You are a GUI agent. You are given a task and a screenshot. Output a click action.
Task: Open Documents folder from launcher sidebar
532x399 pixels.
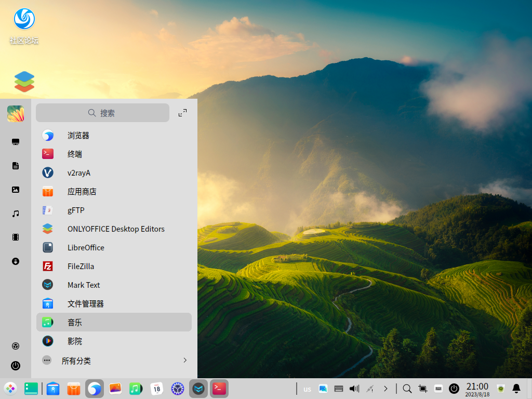click(x=16, y=166)
